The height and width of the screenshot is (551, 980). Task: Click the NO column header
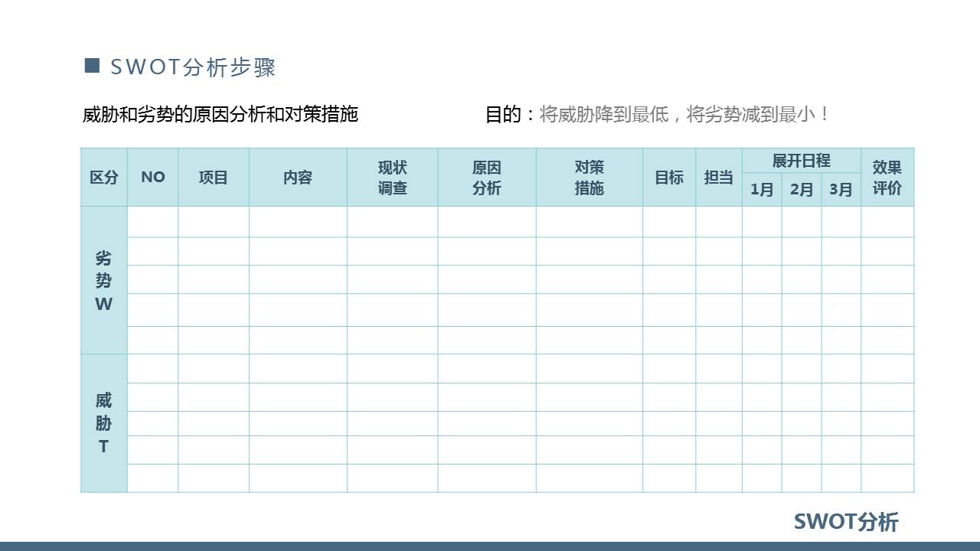[152, 177]
